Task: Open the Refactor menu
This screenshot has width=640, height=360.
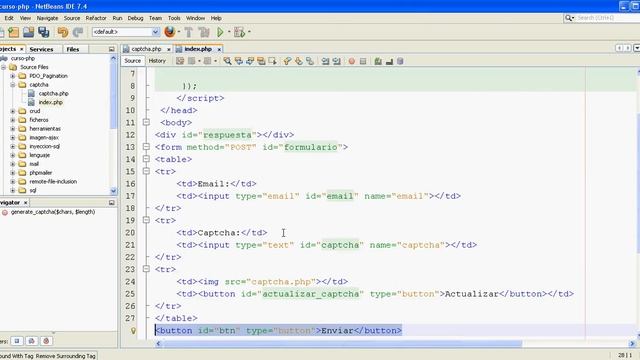Action: click(x=96, y=18)
